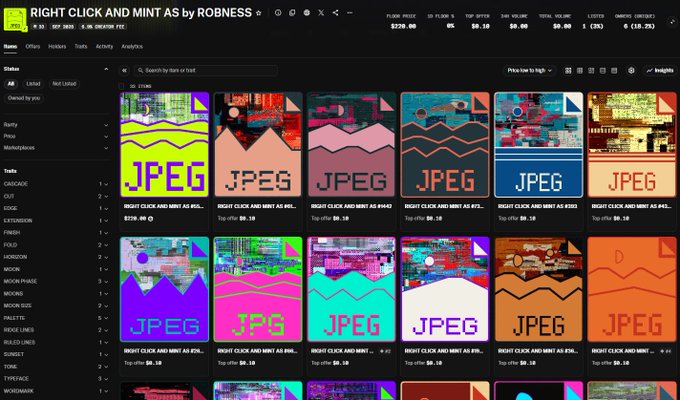Switch to the Holders tab

[57, 46]
